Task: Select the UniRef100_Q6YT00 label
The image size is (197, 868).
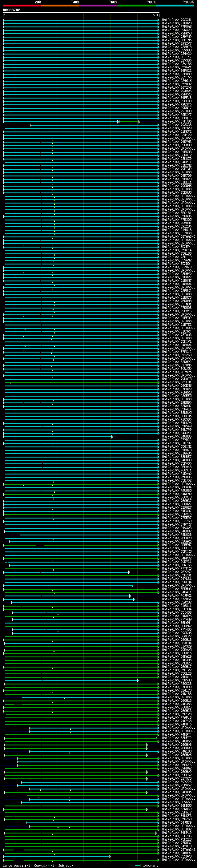Action: point(177,78)
